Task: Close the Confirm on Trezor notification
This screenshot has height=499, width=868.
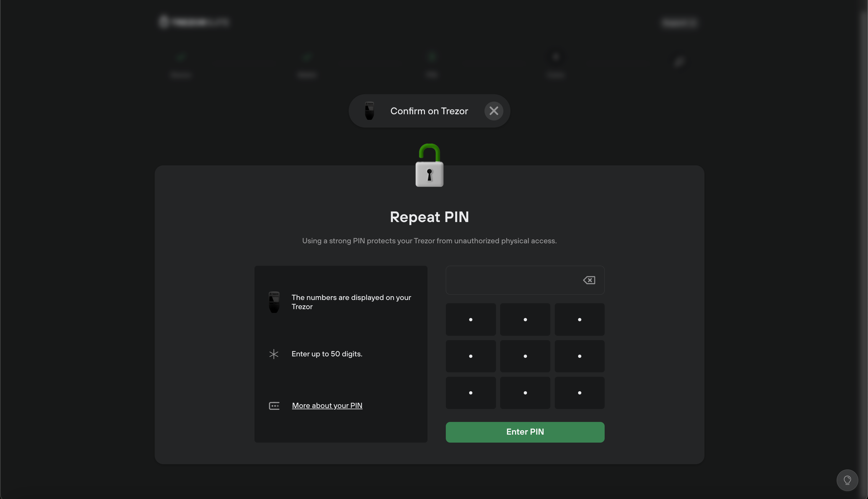Action: click(494, 111)
